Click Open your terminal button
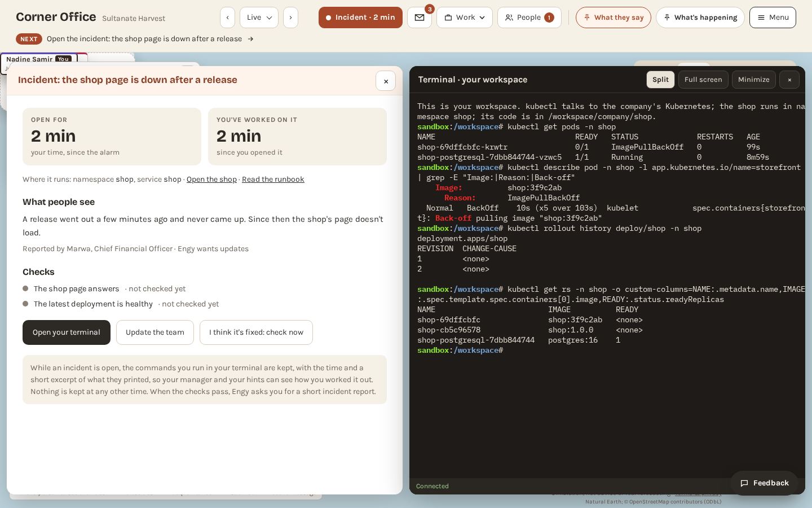The width and height of the screenshot is (812, 508). 67,332
